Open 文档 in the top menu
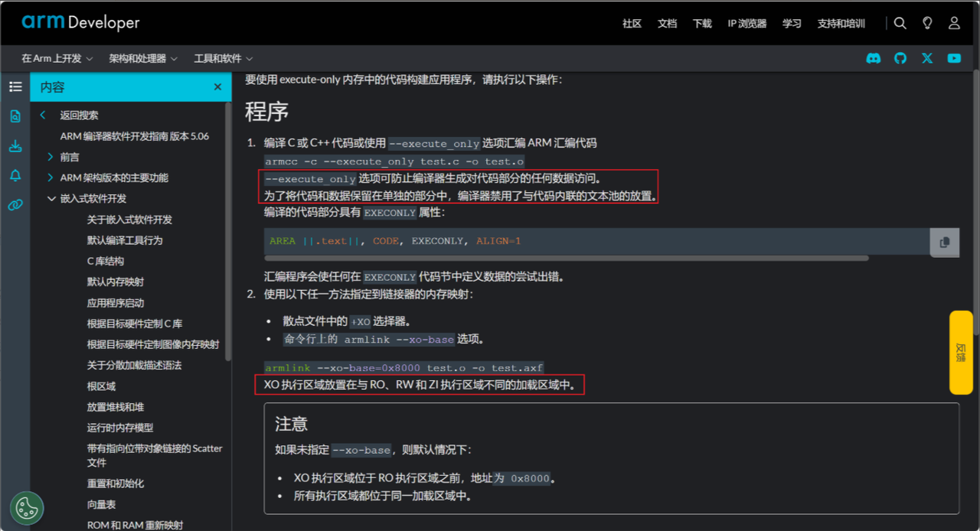The width and height of the screenshot is (980, 531). click(667, 24)
